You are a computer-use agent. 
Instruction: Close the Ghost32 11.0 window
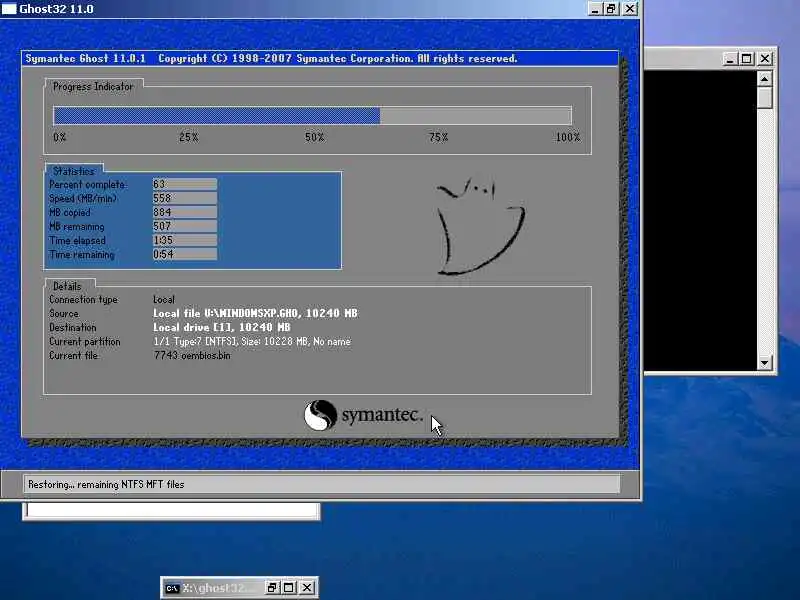pyautogui.click(x=631, y=9)
